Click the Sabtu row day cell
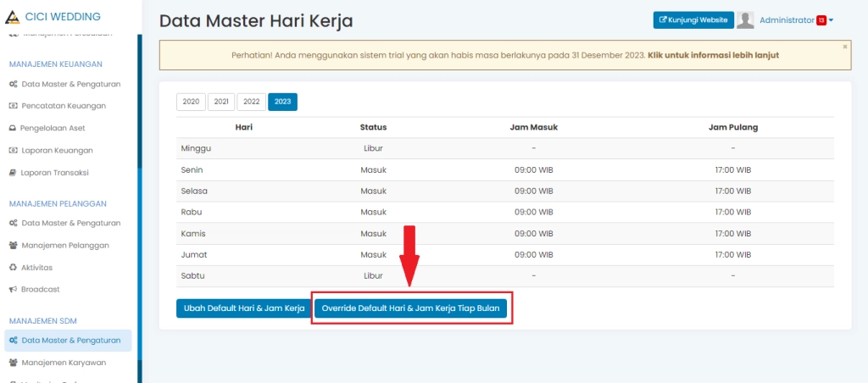This screenshot has width=868, height=383. [244, 275]
